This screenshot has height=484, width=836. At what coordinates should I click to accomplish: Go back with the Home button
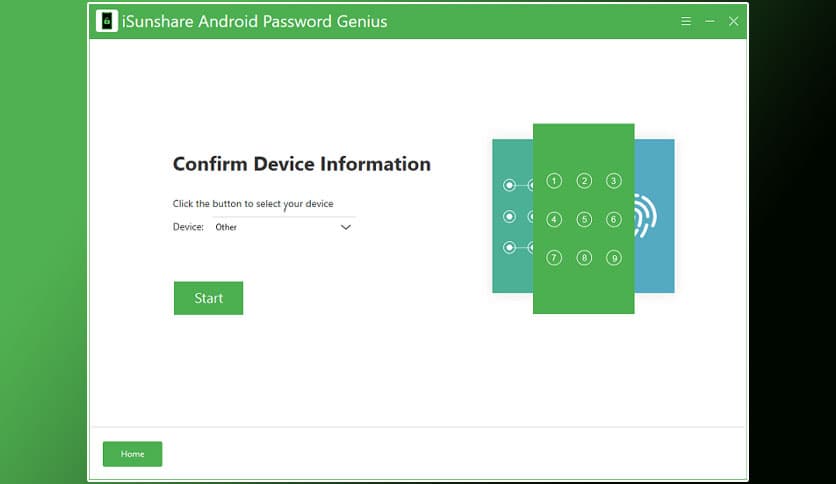click(x=132, y=454)
